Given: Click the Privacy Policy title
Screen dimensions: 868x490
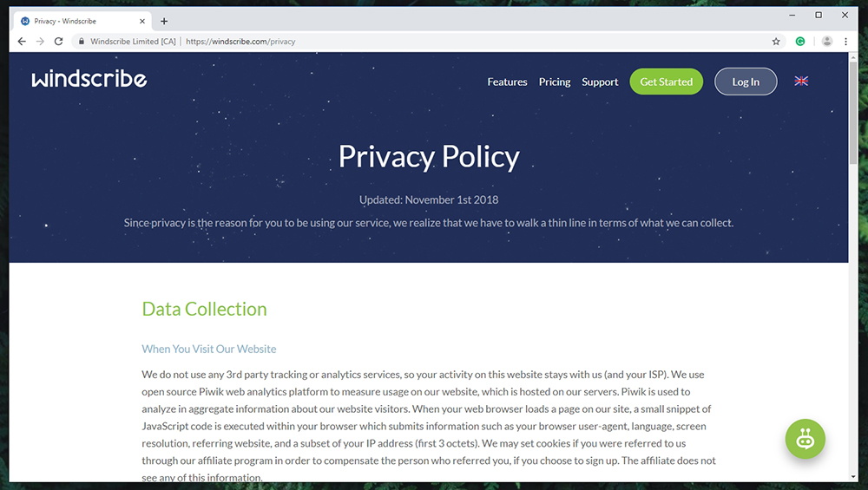Looking at the screenshot, I should click(429, 157).
